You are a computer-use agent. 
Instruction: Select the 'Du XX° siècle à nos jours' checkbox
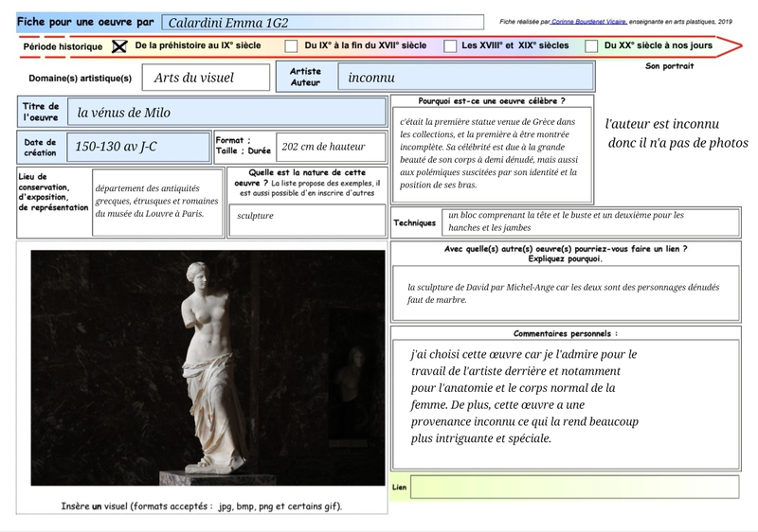coord(591,45)
